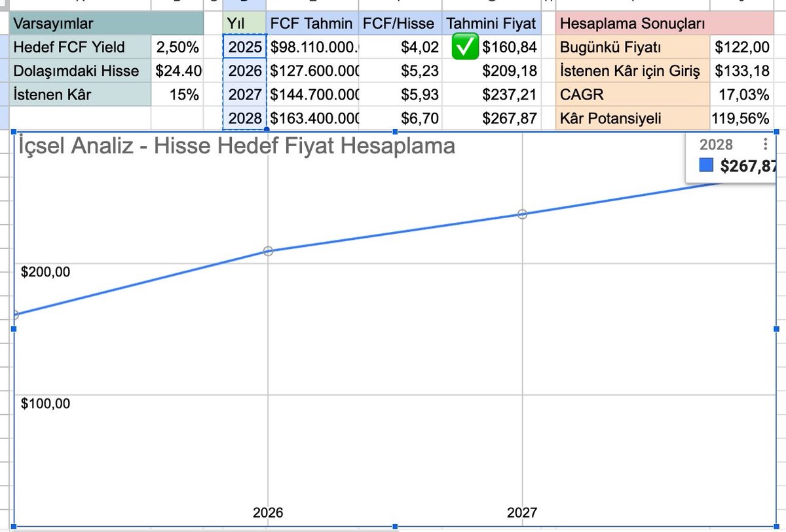
Task: Select the Hedef FCF Yield cell
Action: [80, 47]
